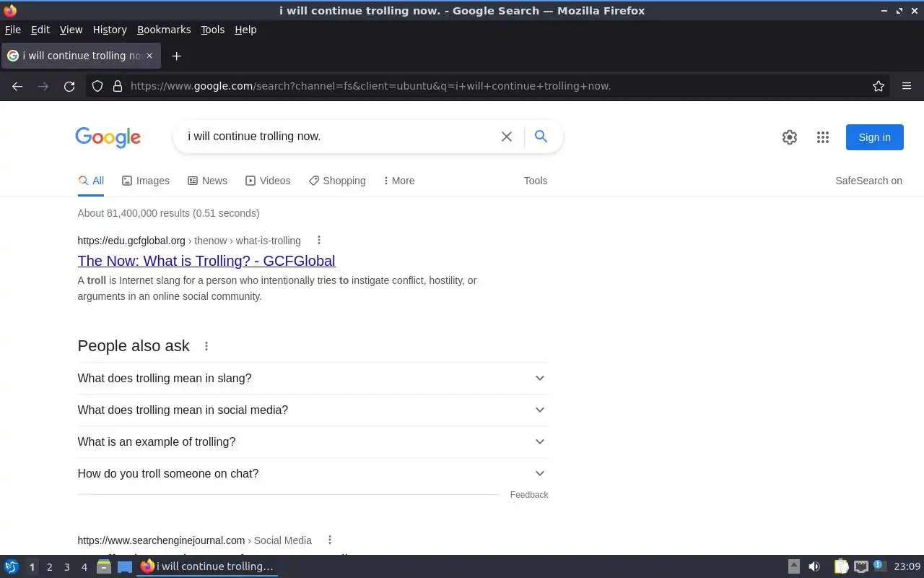The height and width of the screenshot is (578, 924).
Task: Open 'The Now: What is Trolling?' result link
Action: pos(206,261)
